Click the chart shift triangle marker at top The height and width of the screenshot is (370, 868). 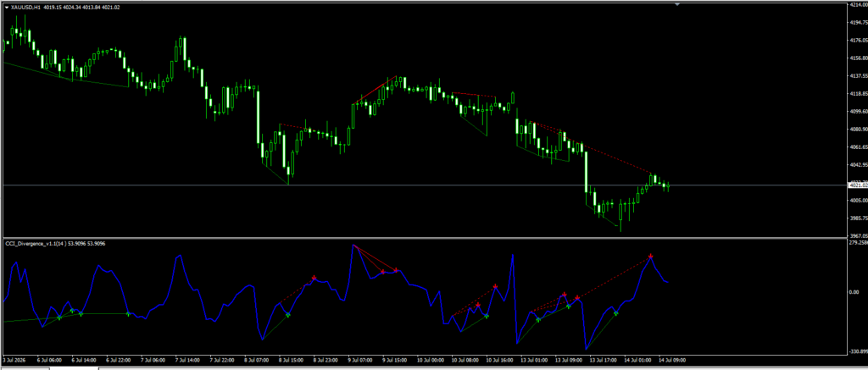click(x=676, y=4)
